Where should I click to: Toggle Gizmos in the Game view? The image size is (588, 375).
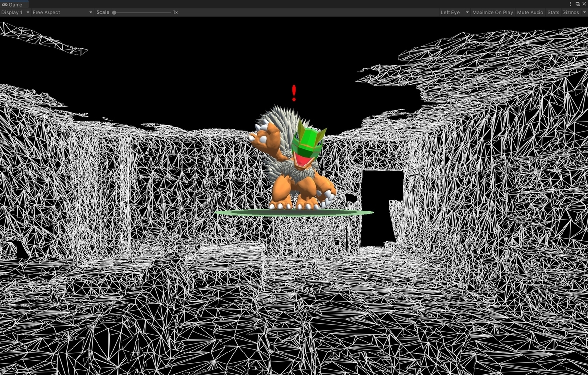pyautogui.click(x=570, y=12)
